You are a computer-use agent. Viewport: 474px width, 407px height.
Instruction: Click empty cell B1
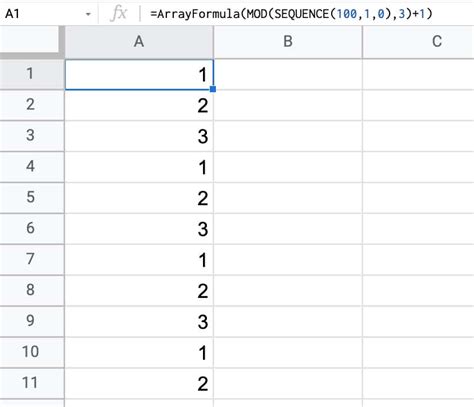point(288,74)
